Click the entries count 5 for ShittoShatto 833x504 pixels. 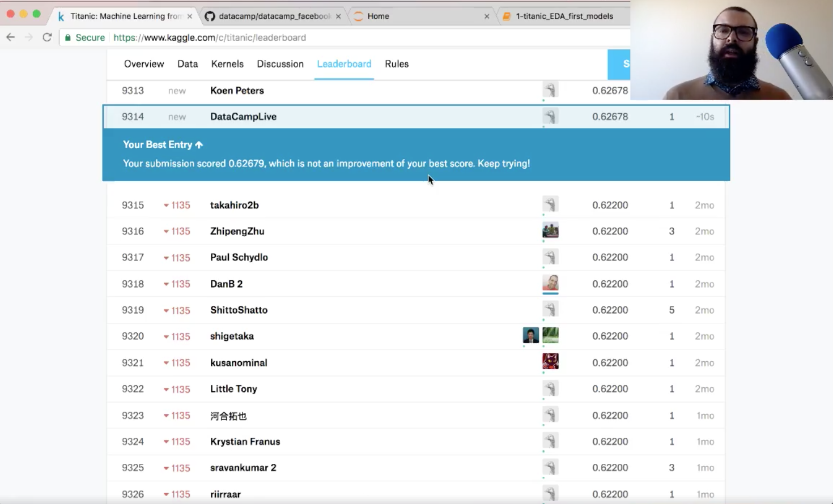[671, 310]
